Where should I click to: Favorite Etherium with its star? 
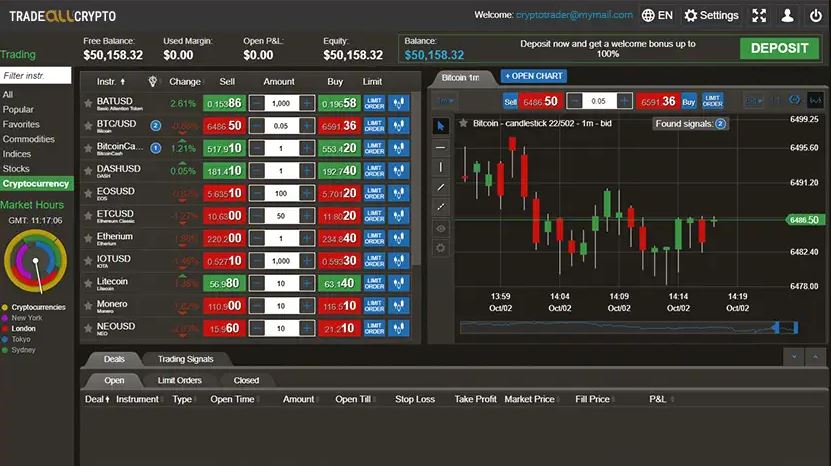click(88, 239)
